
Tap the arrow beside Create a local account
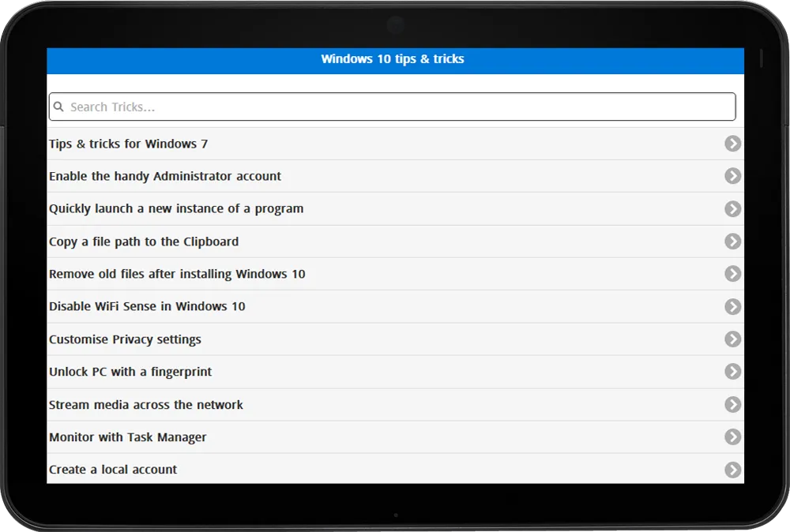(x=732, y=470)
